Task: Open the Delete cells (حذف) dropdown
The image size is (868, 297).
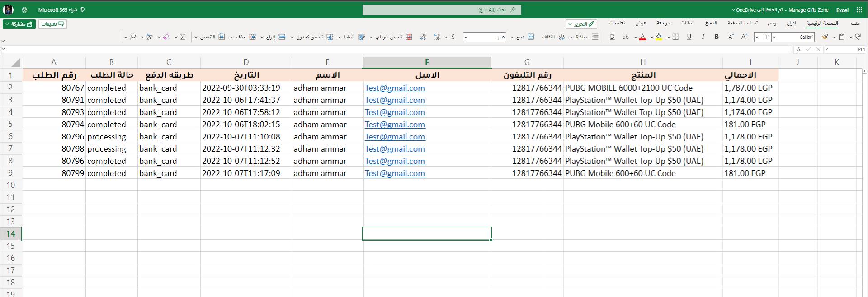Action: (x=231, y=37)
